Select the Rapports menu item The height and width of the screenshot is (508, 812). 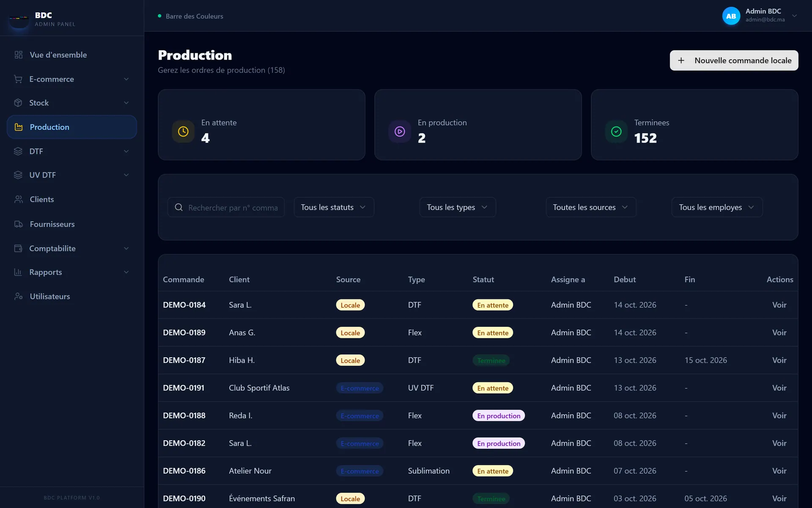tap(72, 272)
